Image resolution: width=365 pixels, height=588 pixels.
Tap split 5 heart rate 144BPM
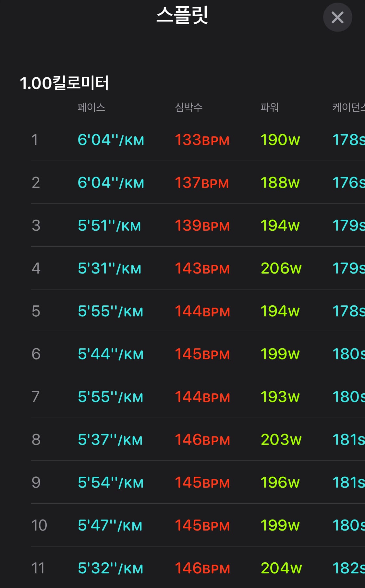coord(202,311)
